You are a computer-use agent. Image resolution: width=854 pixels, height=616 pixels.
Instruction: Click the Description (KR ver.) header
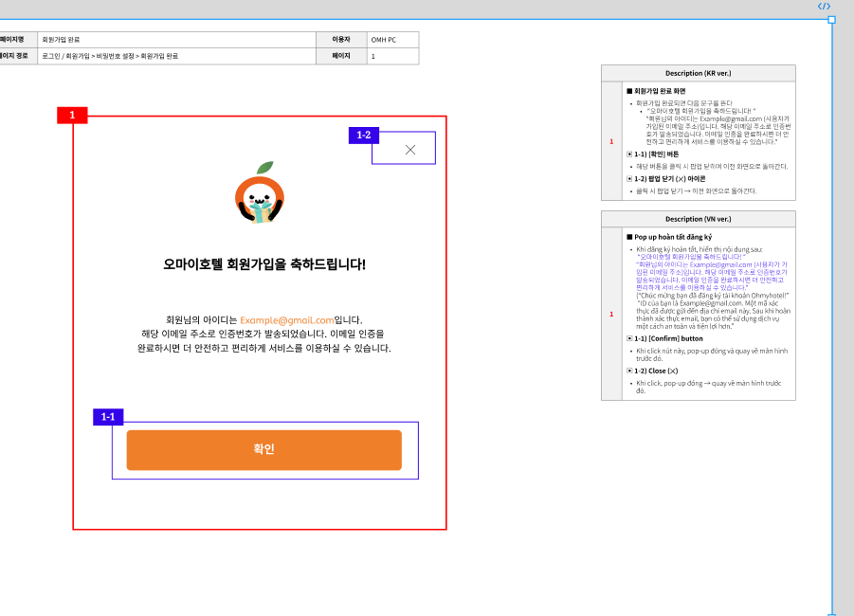click(x=699, y=74)
